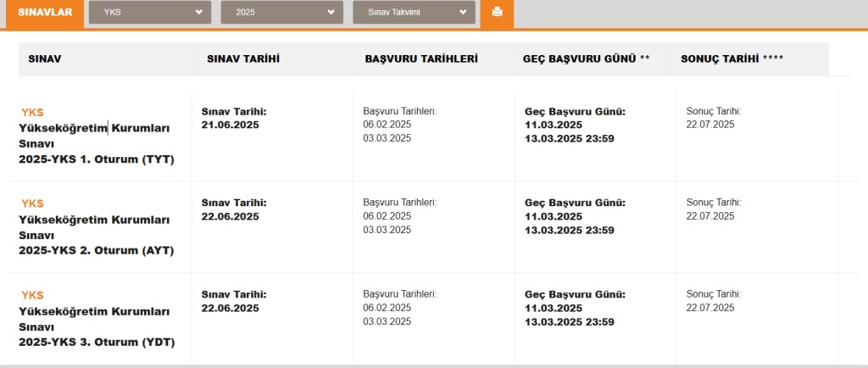
Task: Click application start 06.02.2025 in the TYT row
Action: tap(387, 125)
